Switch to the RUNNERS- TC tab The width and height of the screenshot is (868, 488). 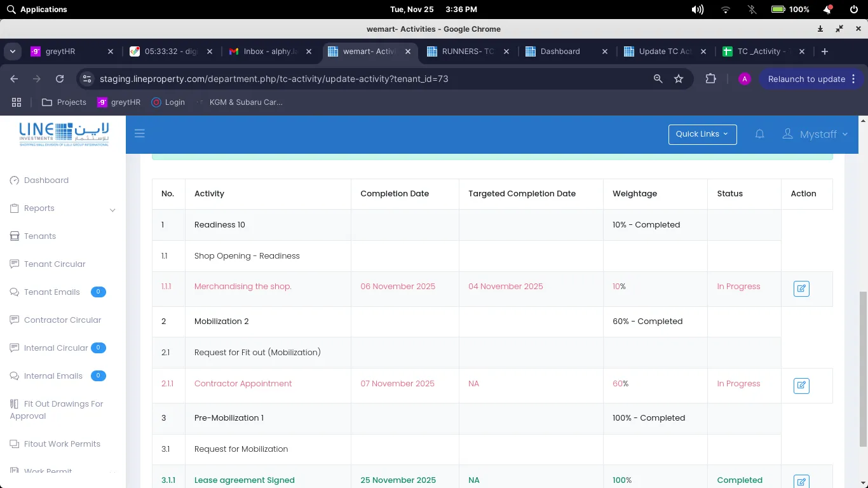467,51
